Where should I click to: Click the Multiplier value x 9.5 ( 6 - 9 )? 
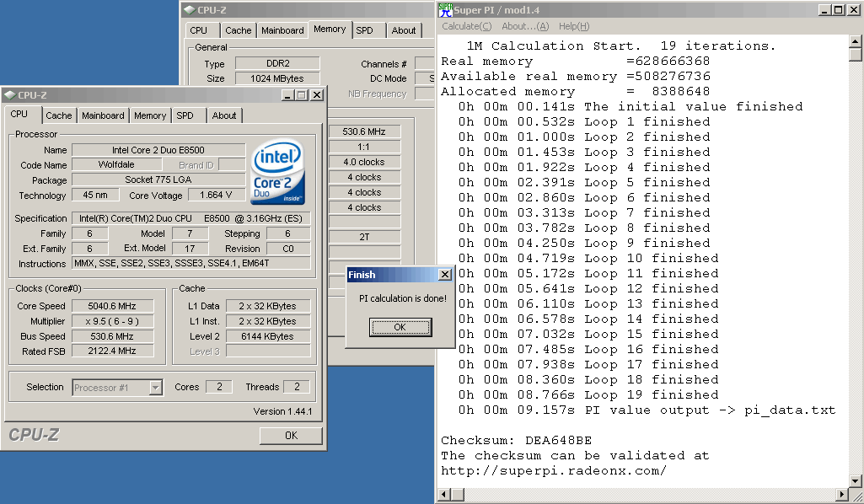(x=112, y=321)
